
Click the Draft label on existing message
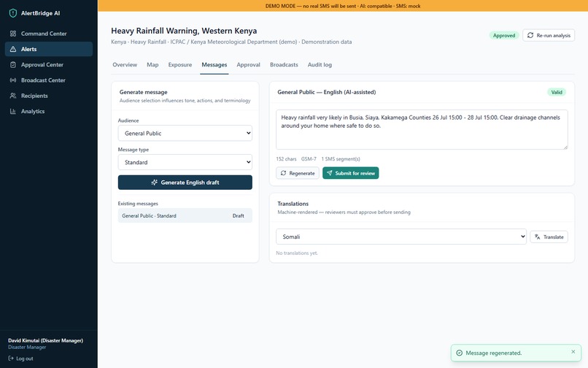pyautogui.click(x=238, y=216)
